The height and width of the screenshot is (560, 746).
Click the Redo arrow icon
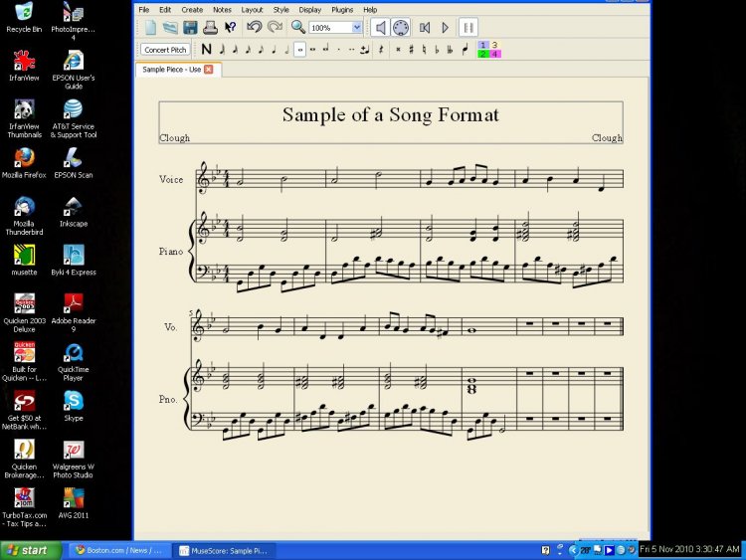click(275, 28)
